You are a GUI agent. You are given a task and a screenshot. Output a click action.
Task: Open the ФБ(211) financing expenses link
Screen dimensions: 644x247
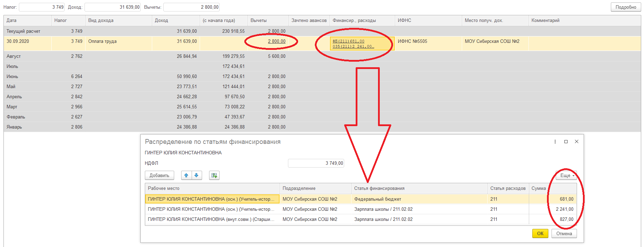(x=348, y=41)
